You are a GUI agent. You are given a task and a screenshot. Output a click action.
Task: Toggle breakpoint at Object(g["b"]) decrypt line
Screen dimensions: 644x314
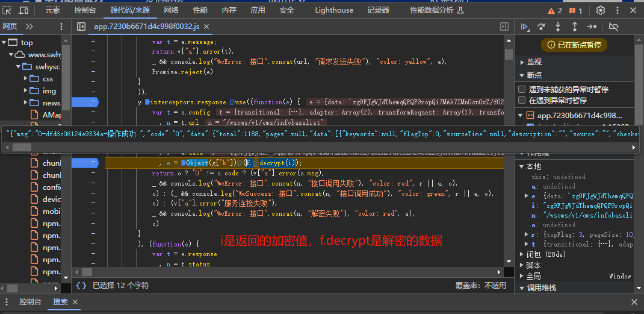pos(85,163)
